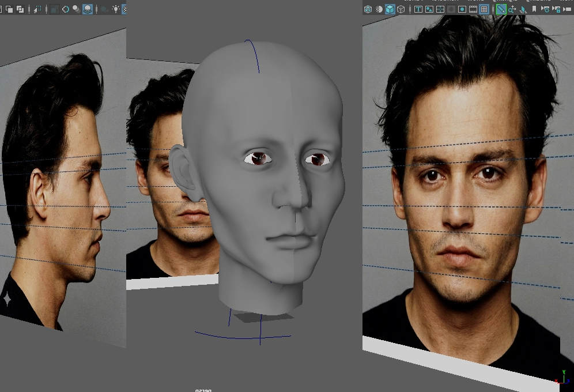Image resolution: width=574 pixels, height=392 pixels.
Task: Click the safe title T icon
Action: point(418,9)
